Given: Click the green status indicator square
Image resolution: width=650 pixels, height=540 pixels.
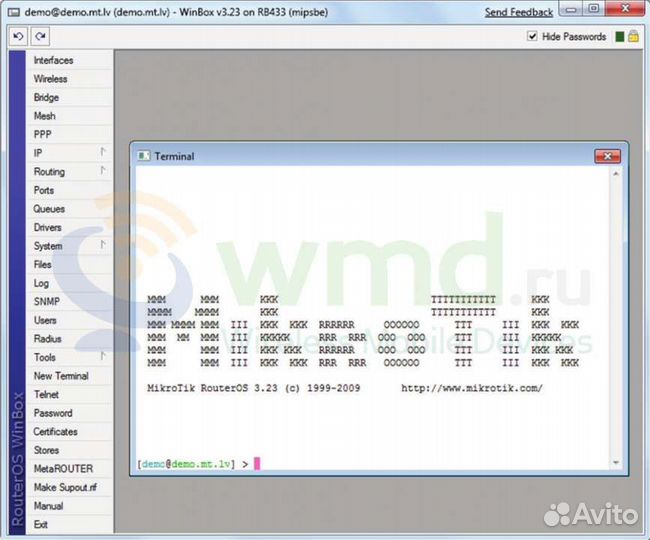Looking at the screenshot, I should [x=620, y=37].
